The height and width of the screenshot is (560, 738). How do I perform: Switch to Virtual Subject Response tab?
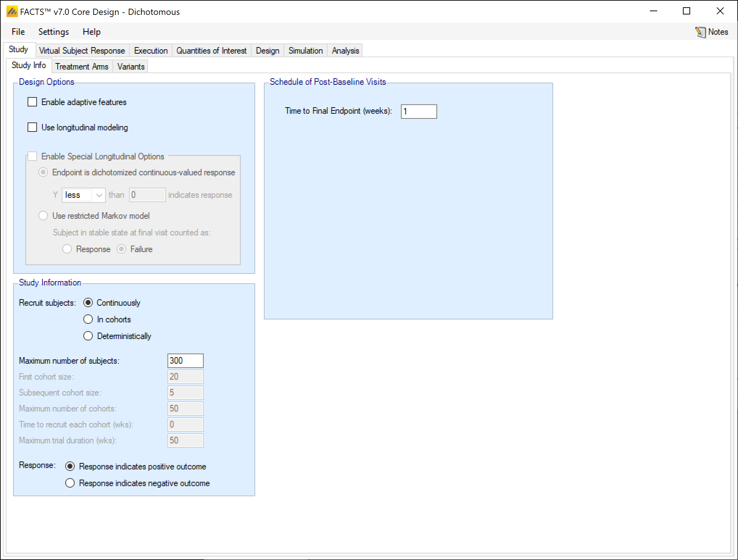tap(82, 51)
